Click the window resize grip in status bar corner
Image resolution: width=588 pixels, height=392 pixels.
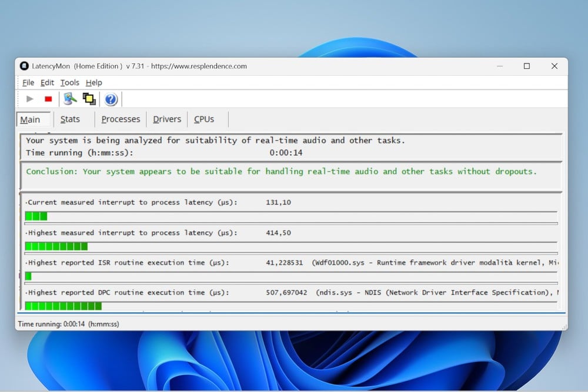click(564, 327)
